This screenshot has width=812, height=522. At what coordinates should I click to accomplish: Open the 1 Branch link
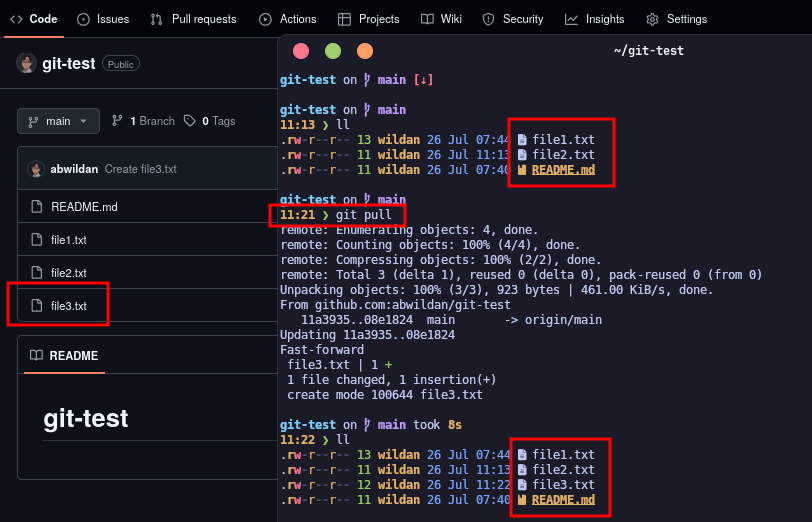143,121
